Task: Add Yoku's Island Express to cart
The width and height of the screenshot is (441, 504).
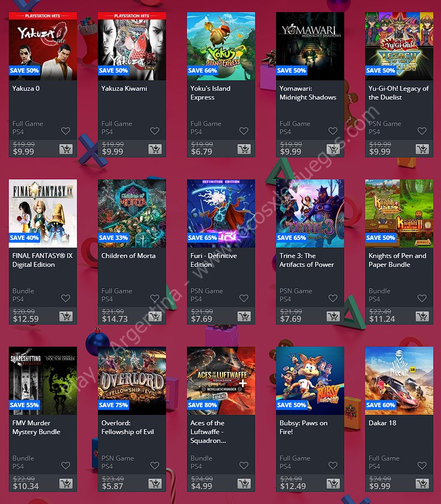Action: click(x=244, y=149)
